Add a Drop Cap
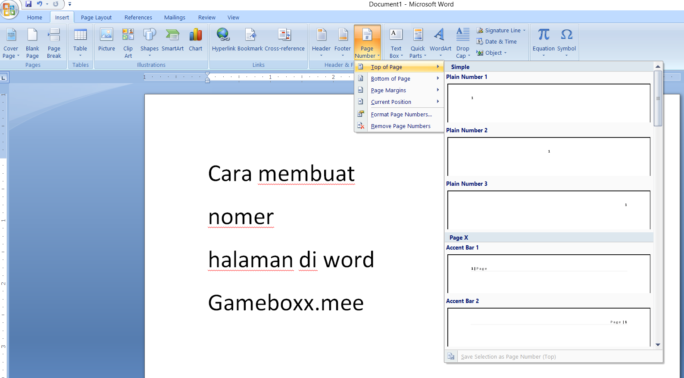The width and height of the screenshot is (684, 378). coord(462,43)
